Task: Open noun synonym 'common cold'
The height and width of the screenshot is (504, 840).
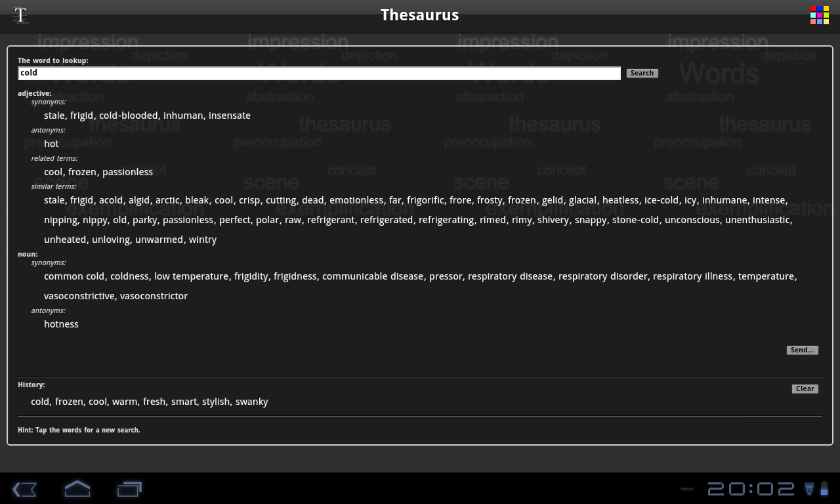Action: [x=74, y=276]
